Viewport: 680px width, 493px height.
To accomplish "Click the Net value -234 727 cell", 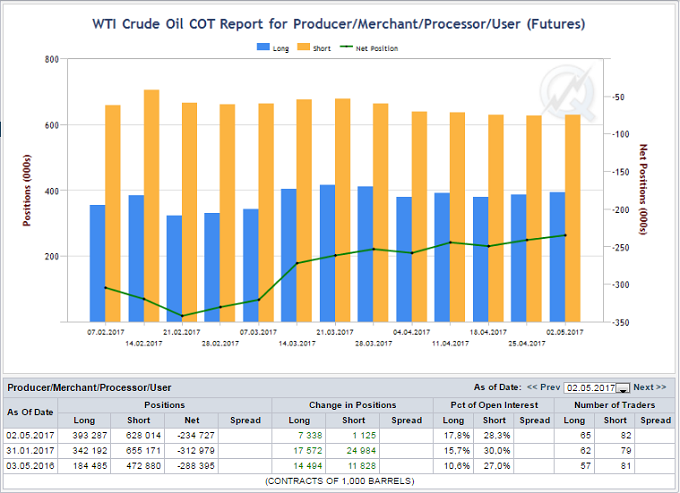I will (190, 435).
